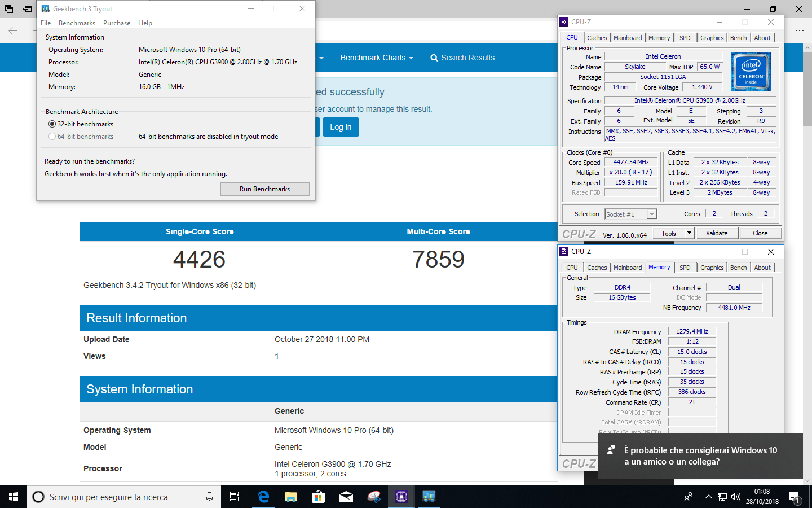The height and width of the screenshot is (508, 812).
Task: Click Tools button in CPU-Z
Action: coord(669,233)
